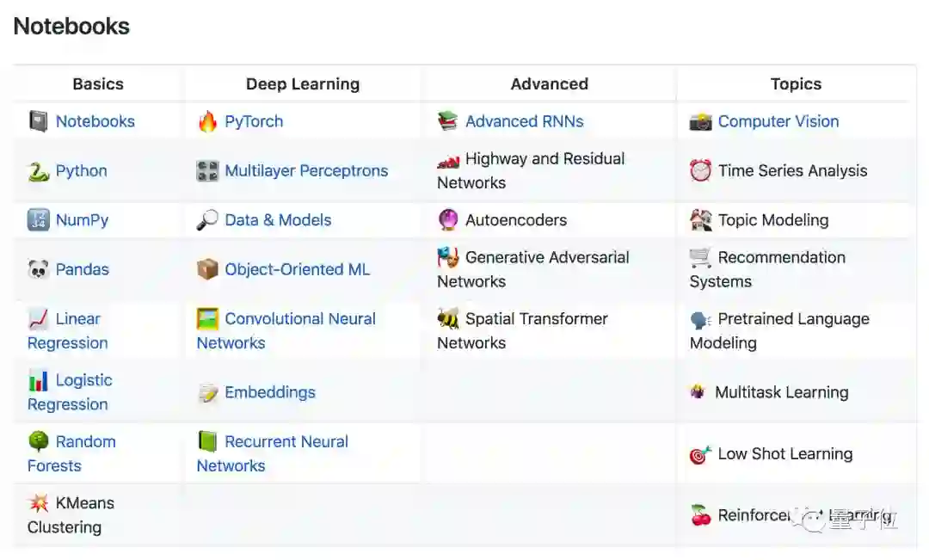
Task: Click the magnifying glass icon by Data & Models
Action: pyautogui.click(x=207, y=220)
